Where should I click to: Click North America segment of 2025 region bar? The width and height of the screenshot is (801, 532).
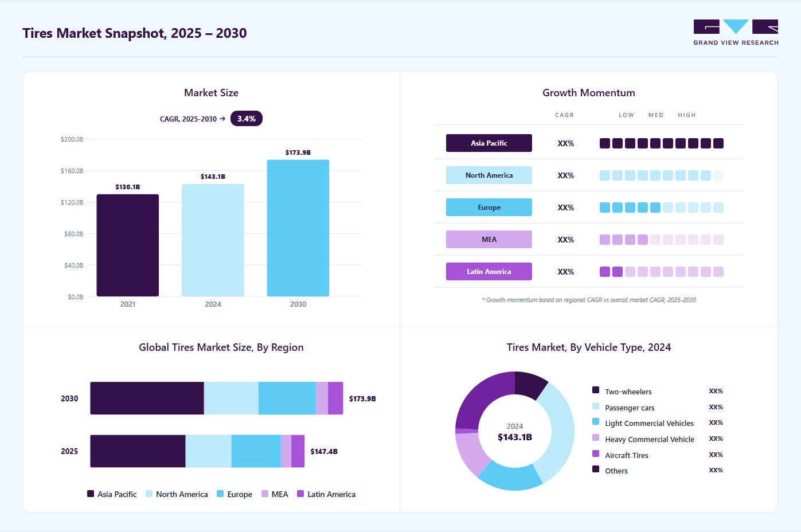pos(209,451)
